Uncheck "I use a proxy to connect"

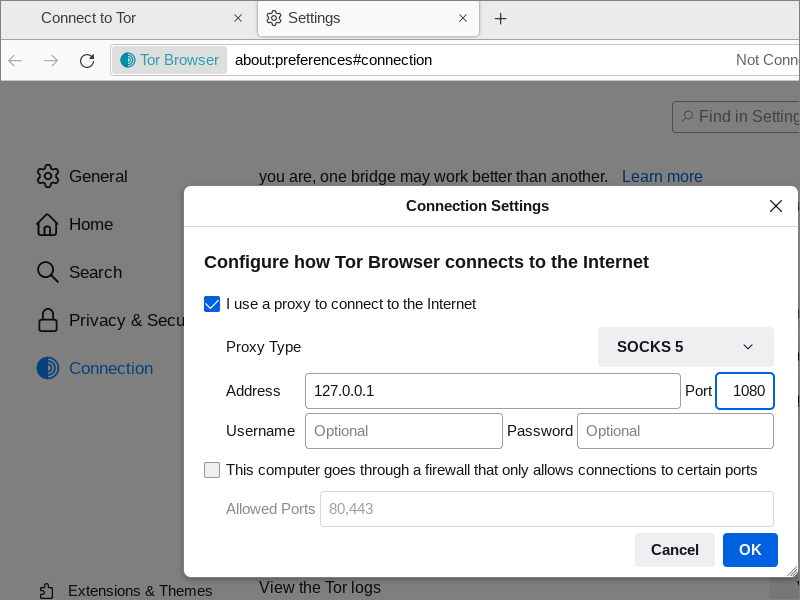212,304
